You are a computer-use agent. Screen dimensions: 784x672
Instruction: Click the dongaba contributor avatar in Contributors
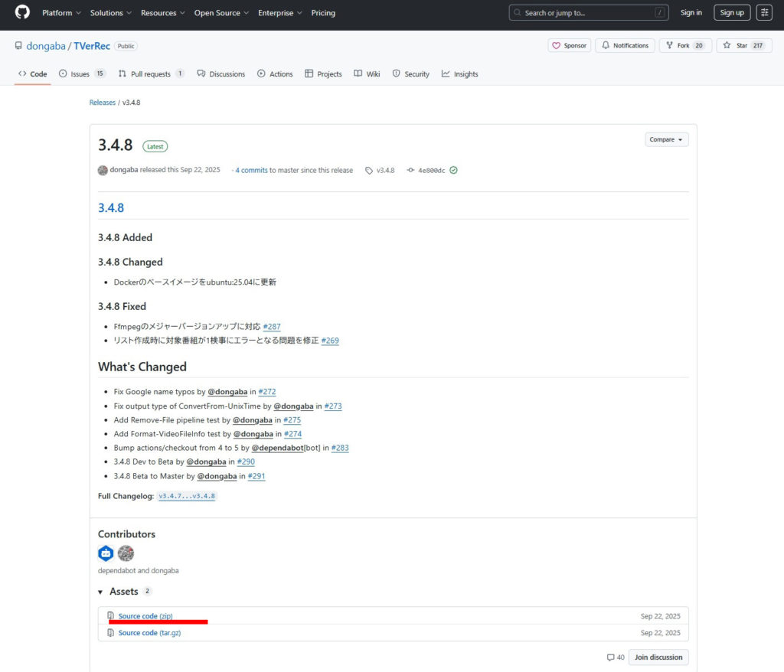tap(126, 553)
